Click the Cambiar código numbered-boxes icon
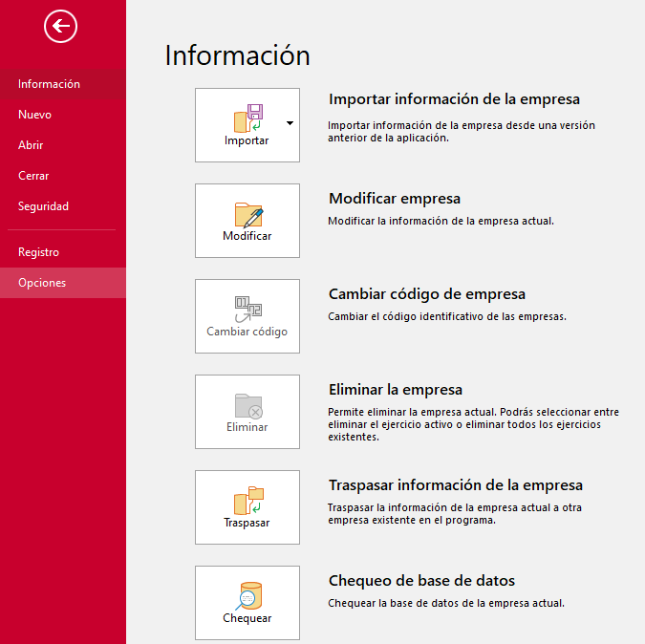 click(x=248, y=310)
